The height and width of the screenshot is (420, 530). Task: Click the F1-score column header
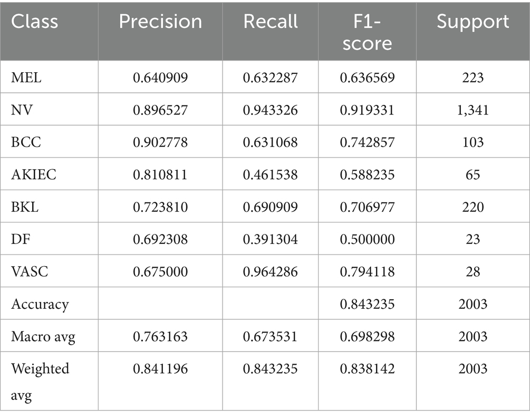[367, 31]
